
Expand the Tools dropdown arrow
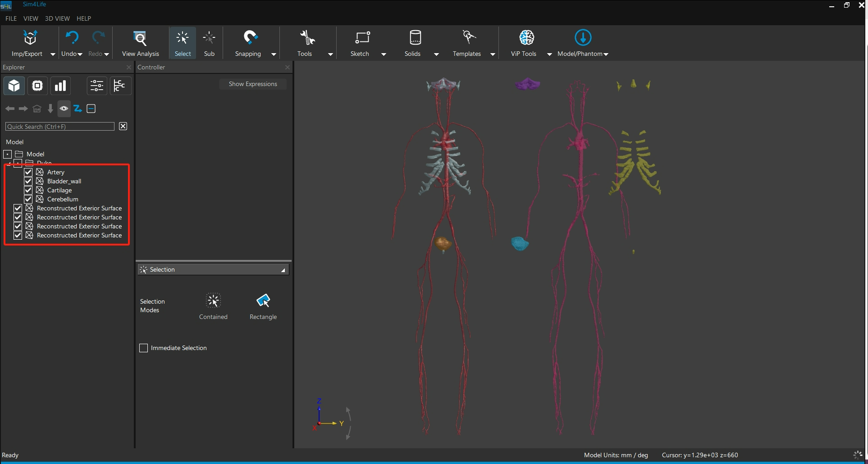pyautogui.click(x=330, y=55)
